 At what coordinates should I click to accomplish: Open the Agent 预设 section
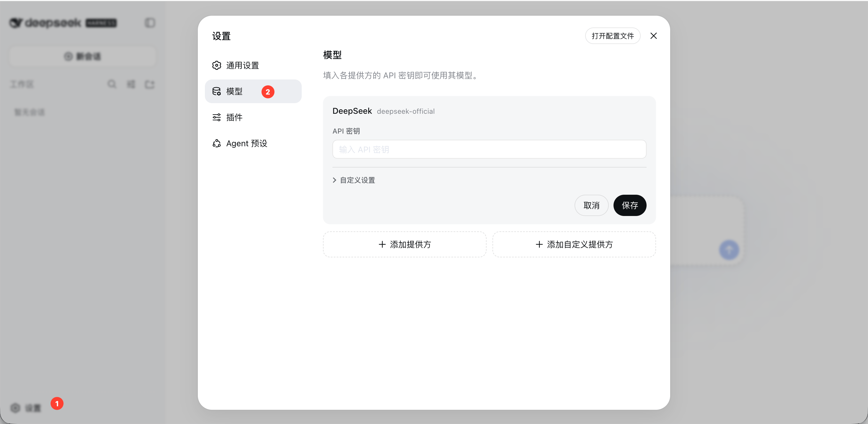click(253, 143)
